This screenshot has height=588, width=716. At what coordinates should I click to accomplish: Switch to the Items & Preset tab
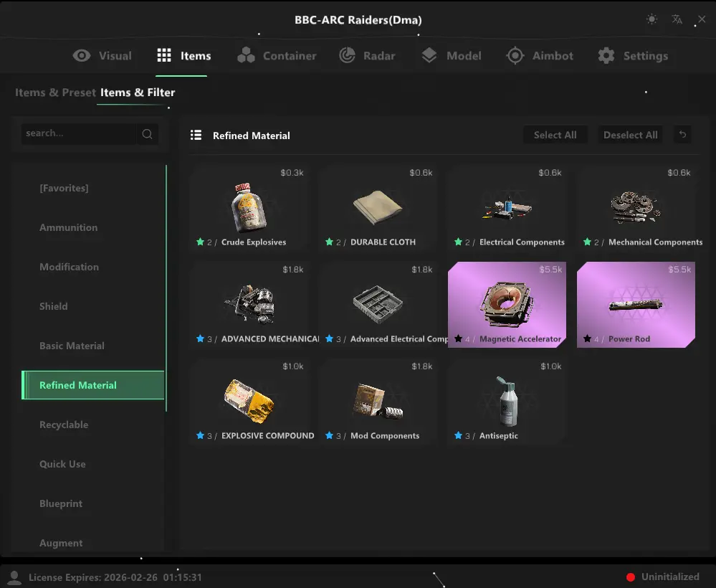click(55, 93)
